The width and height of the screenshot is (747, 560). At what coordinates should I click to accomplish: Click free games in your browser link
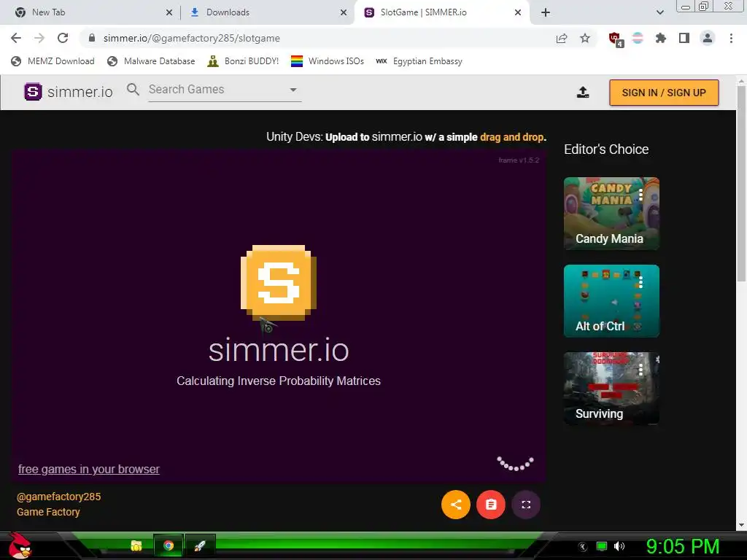click(x=88, y=469)
